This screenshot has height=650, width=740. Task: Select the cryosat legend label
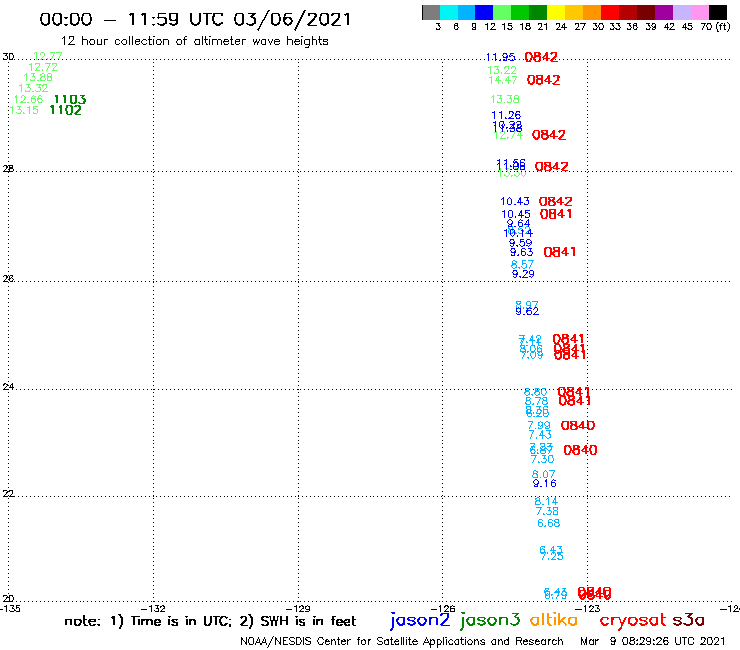click(633, 620)
